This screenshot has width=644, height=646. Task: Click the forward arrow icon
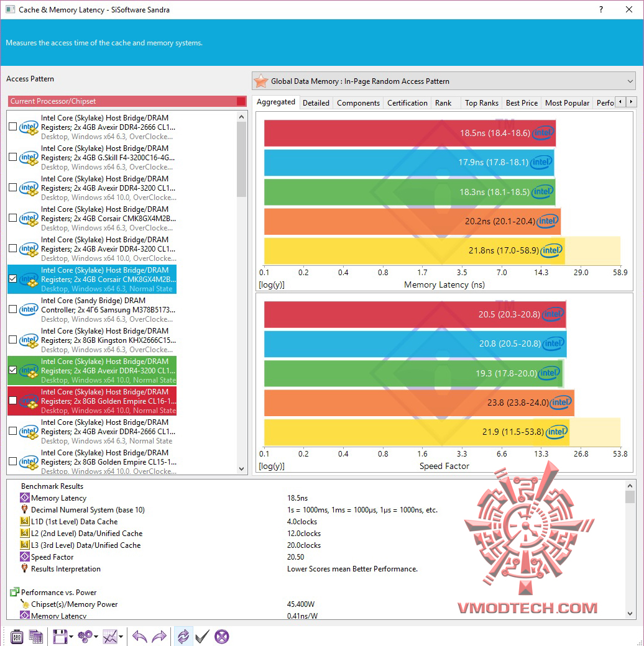pos(159,637)
